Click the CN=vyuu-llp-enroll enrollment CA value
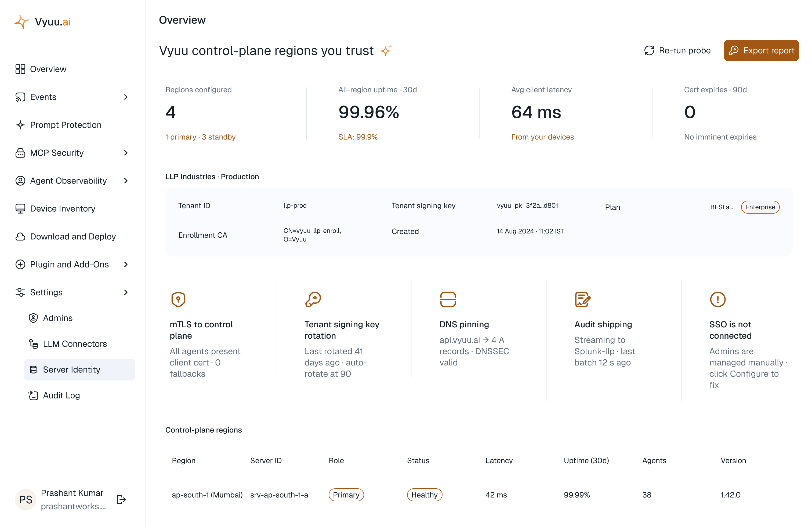This screenshot has height=527, width=812. click(312, 235)
